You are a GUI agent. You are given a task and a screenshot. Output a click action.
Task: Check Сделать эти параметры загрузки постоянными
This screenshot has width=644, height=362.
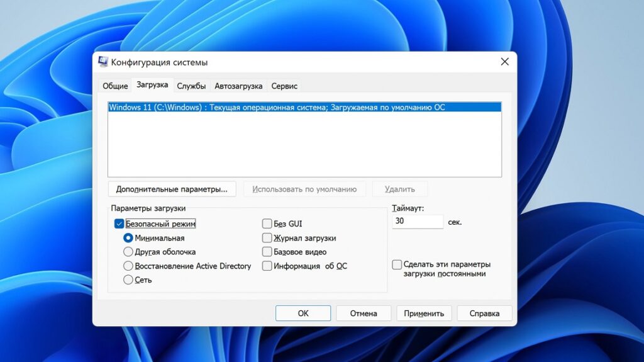(397, 264)
